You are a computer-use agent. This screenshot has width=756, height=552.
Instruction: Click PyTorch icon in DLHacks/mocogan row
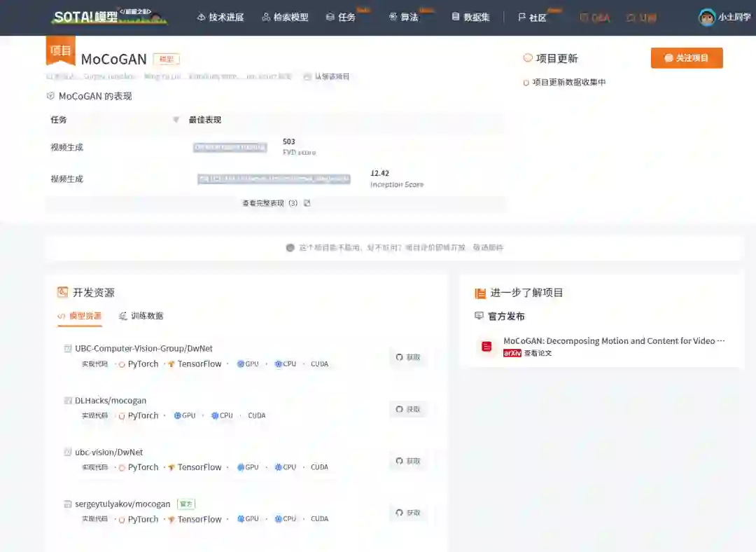point(122,416)
